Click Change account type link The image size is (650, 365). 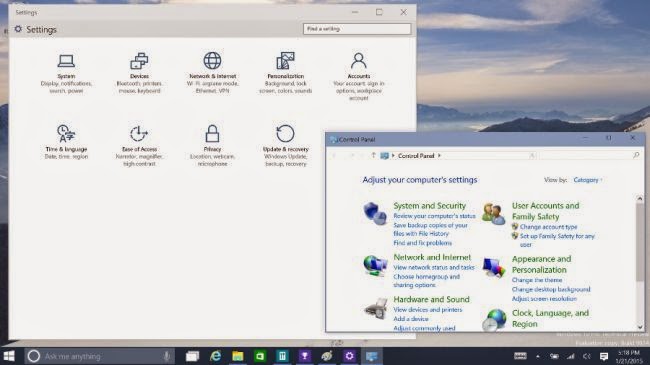(548, 227)
